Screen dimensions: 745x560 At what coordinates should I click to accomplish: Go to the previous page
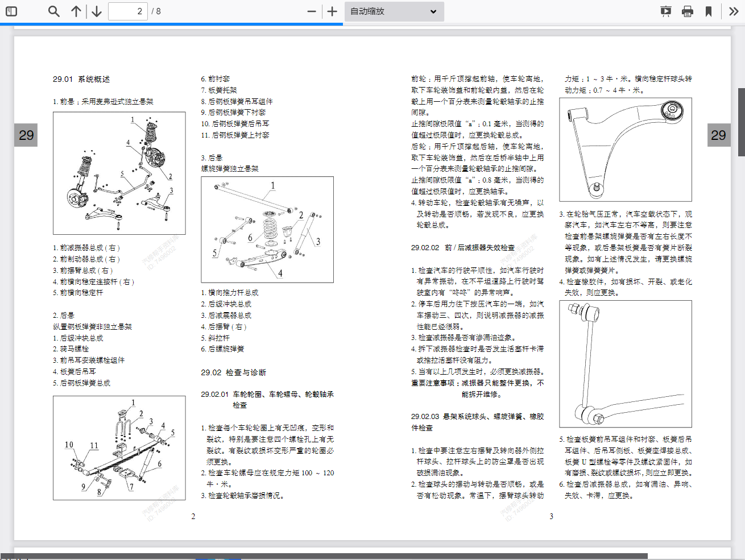tap(76, 11)
